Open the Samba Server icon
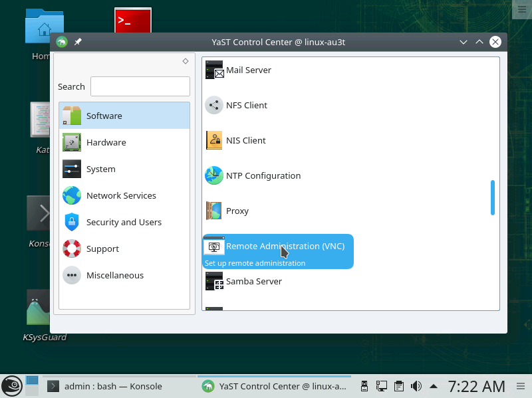Image resolution: width=532 pixels, height=398 pixels. [214, 281]
